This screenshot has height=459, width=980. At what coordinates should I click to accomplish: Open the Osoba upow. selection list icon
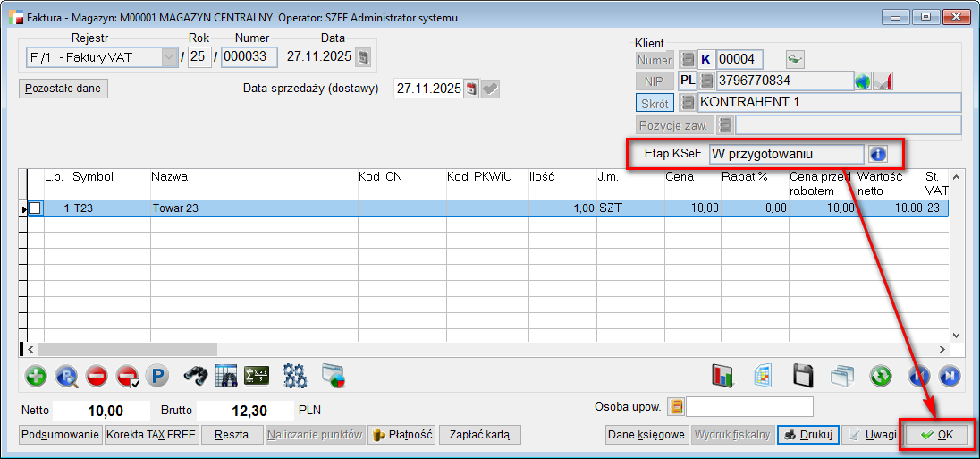[x=676, y=407]
